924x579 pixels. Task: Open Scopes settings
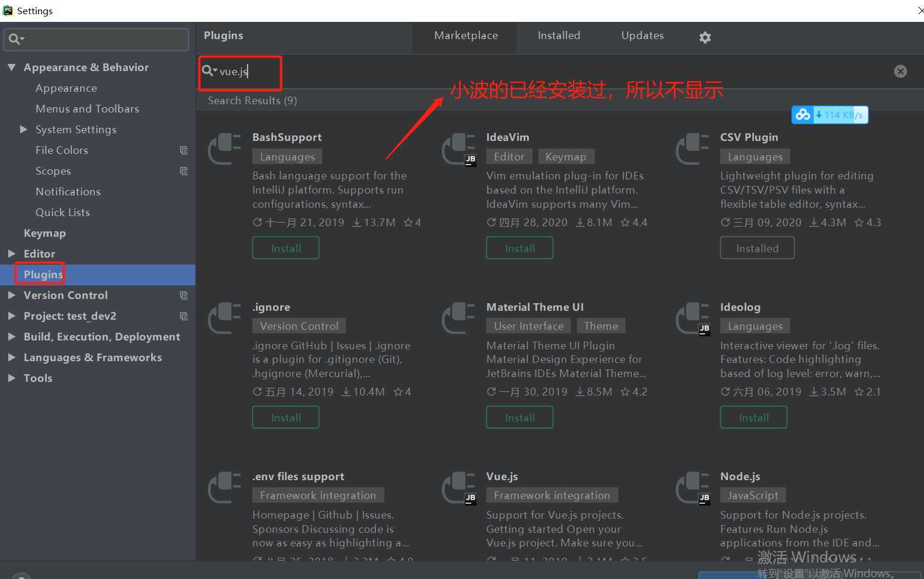coord(53,171)
